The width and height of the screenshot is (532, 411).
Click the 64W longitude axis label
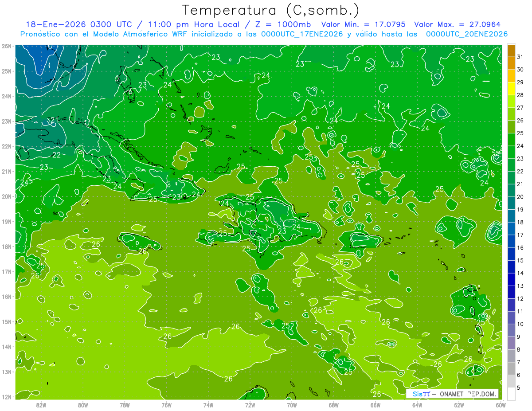[417, 405]
